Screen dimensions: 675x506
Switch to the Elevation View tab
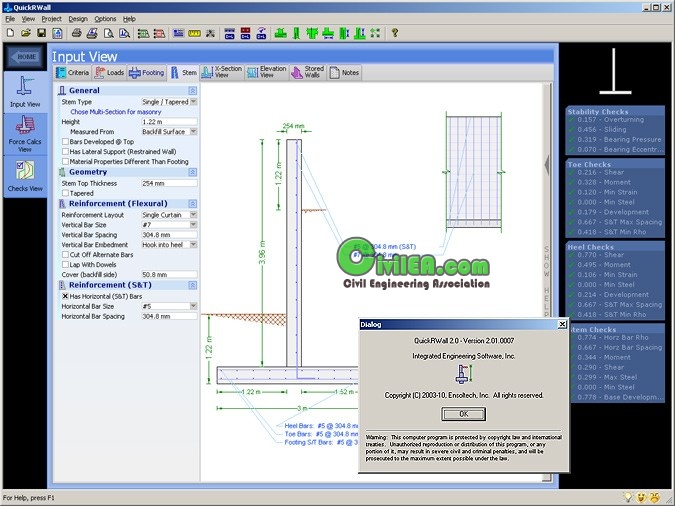[x=266, y=72]
